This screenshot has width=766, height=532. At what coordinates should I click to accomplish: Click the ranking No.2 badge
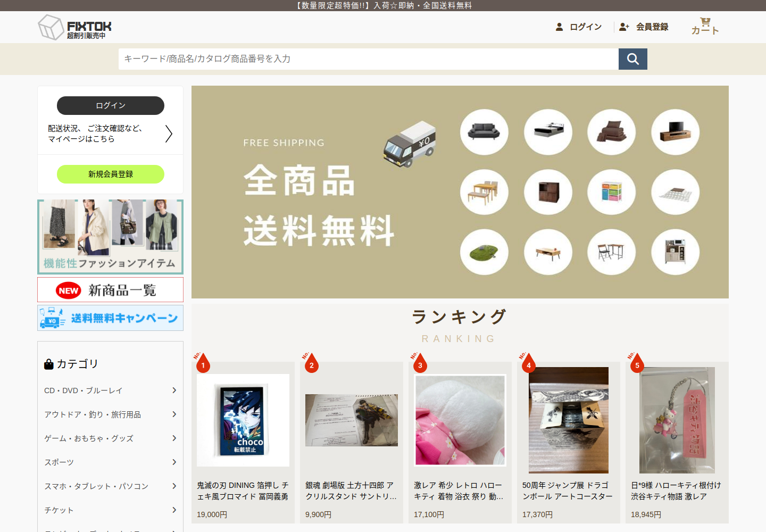(311, 363)
